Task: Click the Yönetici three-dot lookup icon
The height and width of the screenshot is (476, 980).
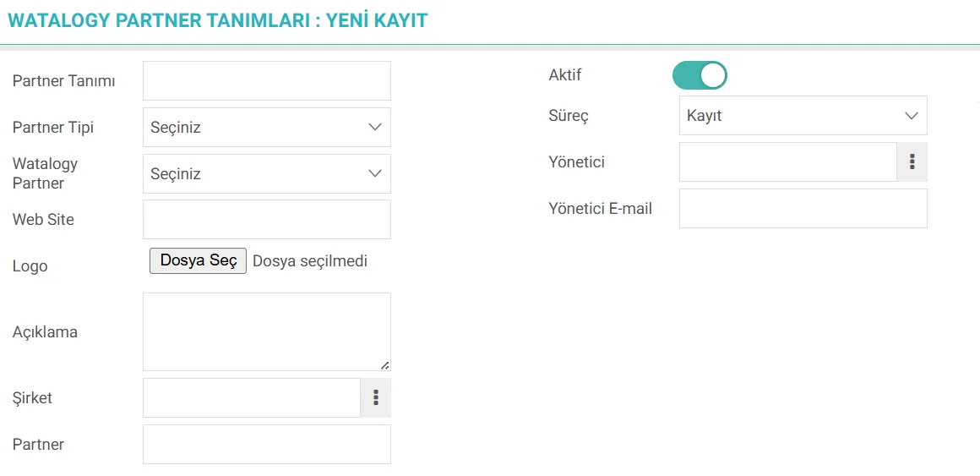Action: (x=912, y=161)
